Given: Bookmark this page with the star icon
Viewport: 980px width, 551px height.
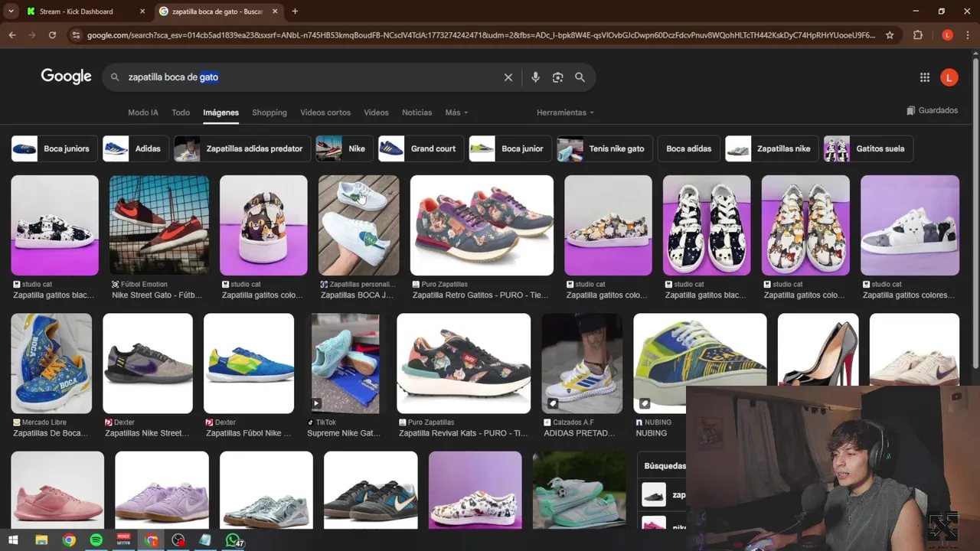Looking at the screenshot, I should 890,35.
